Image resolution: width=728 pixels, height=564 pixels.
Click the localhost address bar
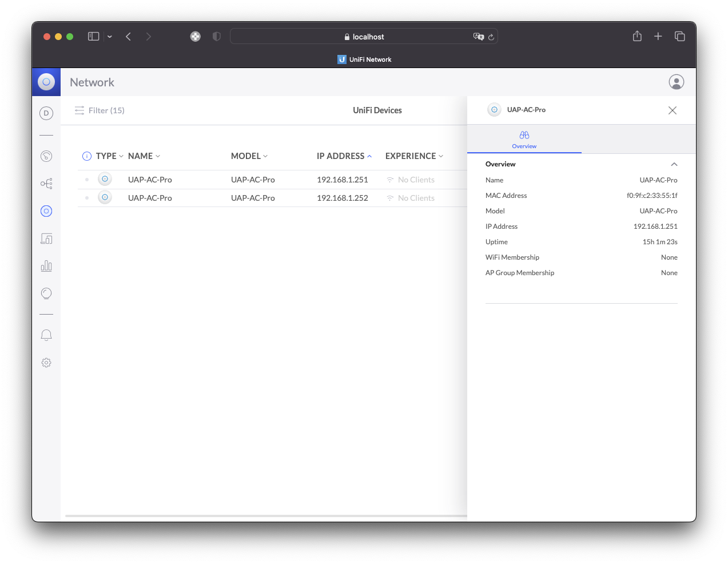364,37
